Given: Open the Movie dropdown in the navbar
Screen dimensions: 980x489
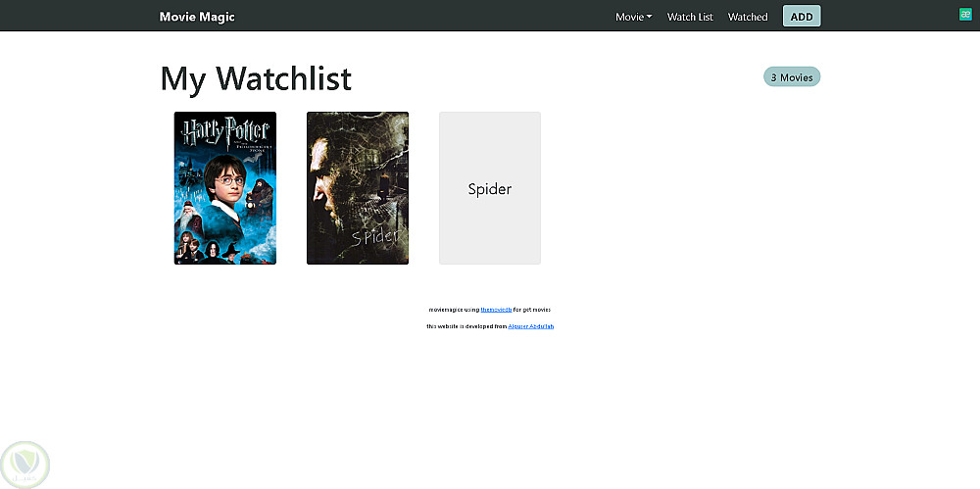Looking at the screenshot, I should (634, 17).
